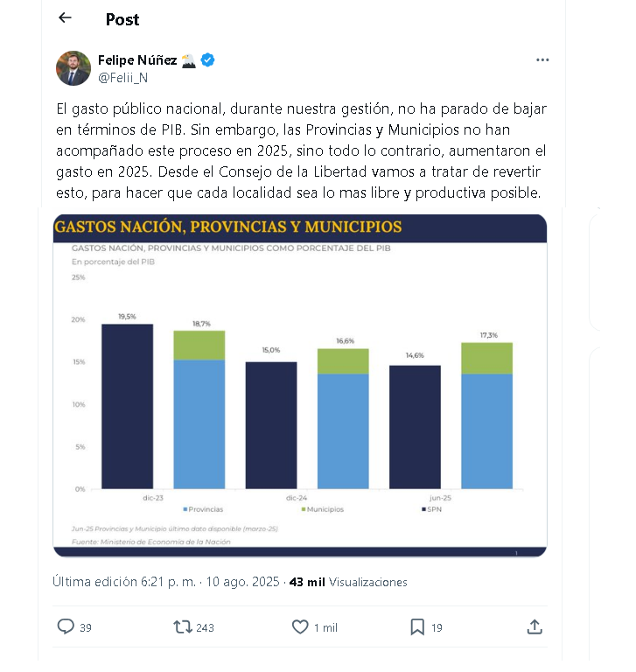Viewport: 636px width, 672px height.
Task: Open the spending chart image
Action: pyautogui.click(x=299, y=385)
